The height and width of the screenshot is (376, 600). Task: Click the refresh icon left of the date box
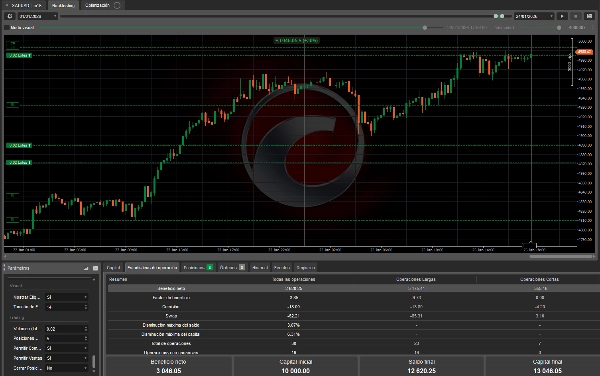tap(10, 16)
